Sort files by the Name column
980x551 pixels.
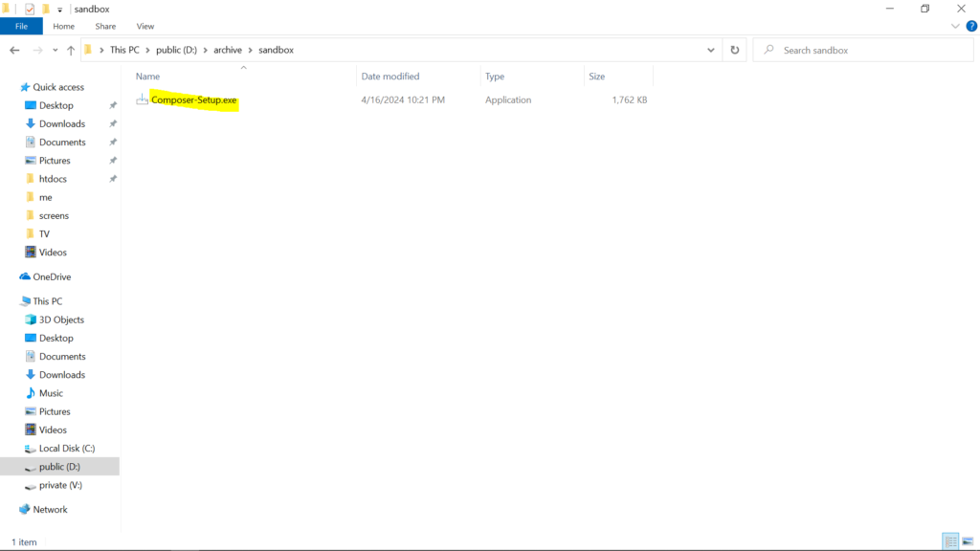148,77
